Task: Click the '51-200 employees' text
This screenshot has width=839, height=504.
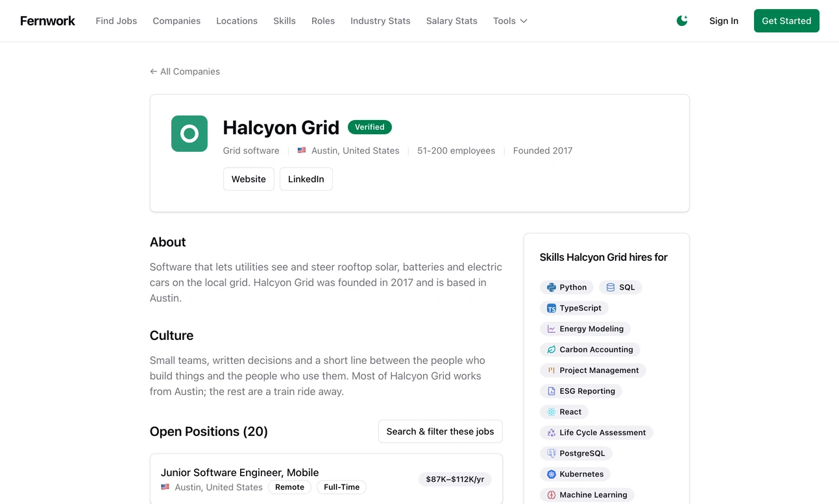Action: click(456, 150)
